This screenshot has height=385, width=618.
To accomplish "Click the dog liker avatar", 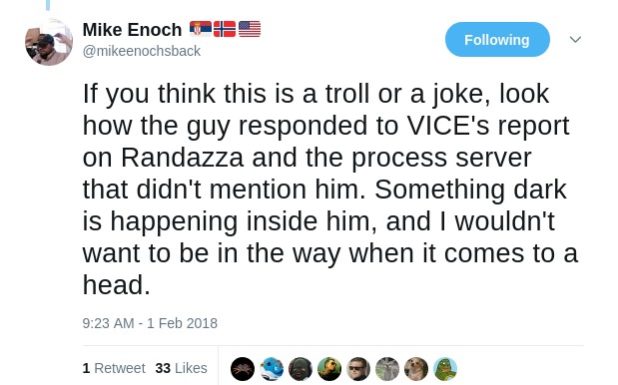I will coord(416,369).
